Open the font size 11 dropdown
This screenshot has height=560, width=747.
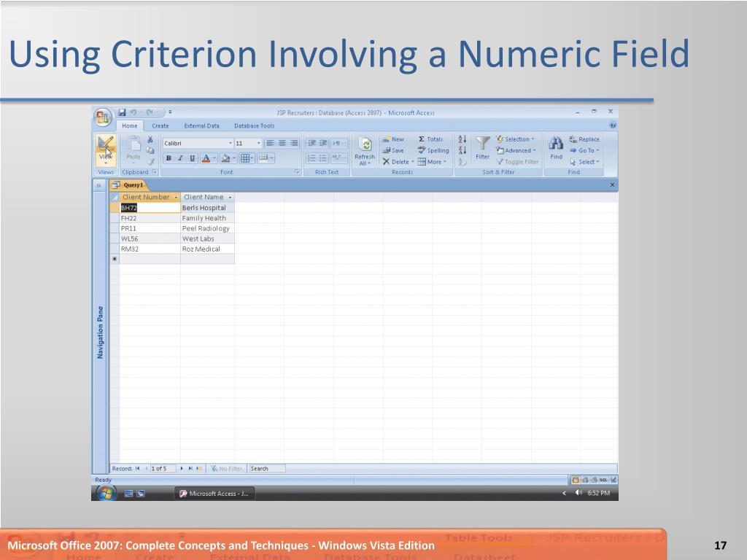pos(259,144)
